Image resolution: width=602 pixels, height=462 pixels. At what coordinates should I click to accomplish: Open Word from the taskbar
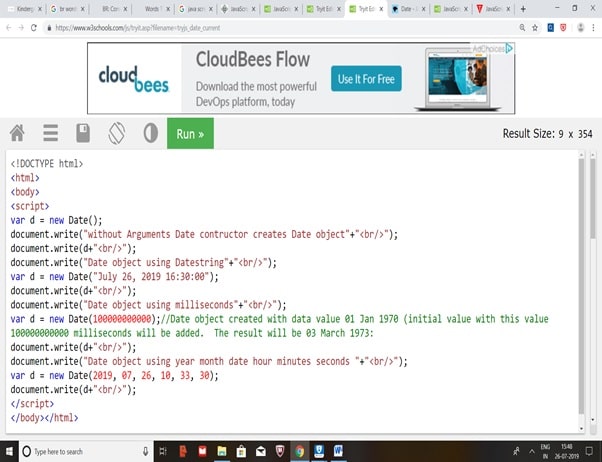pyautogui.click(x=338, y=451)
